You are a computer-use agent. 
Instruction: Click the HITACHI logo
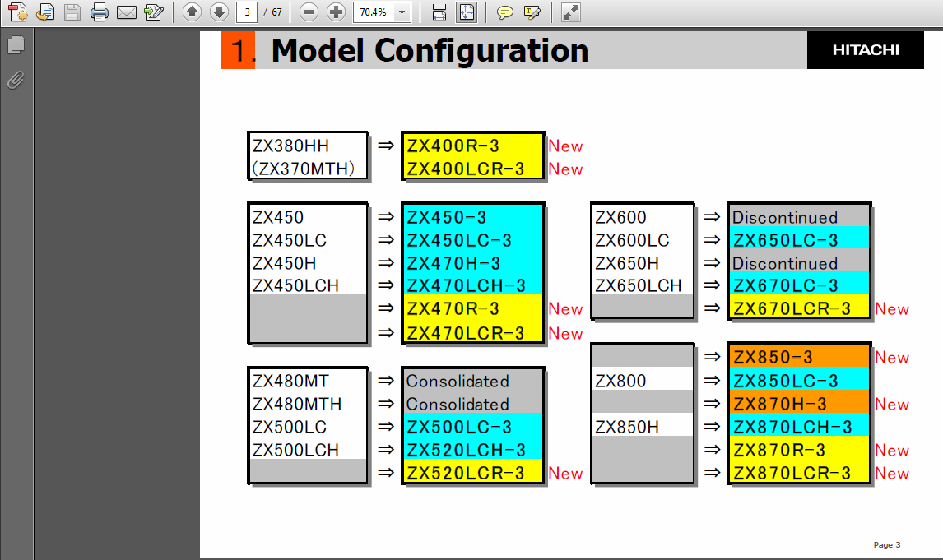tap(866, 50)
